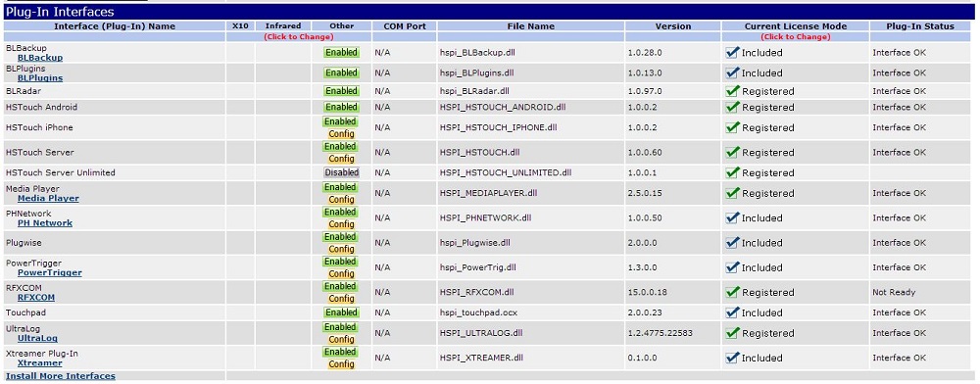Open the PH Network link
The width and height of the screenshot is (980, 384).
pos(45,223)
